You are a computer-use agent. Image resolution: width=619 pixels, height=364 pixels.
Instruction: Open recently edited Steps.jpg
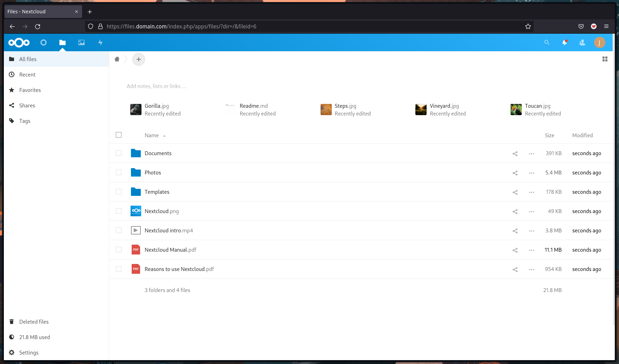coord(346,110)
